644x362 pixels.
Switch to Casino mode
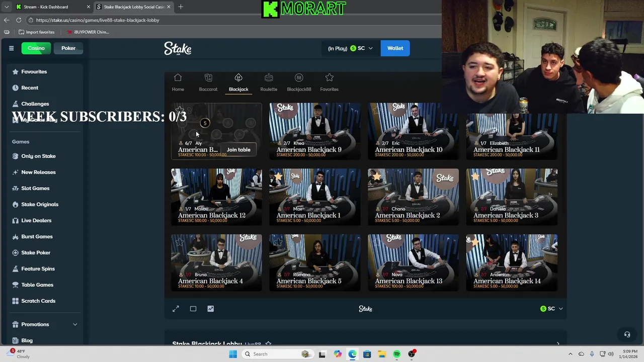(x=36, y=48)
